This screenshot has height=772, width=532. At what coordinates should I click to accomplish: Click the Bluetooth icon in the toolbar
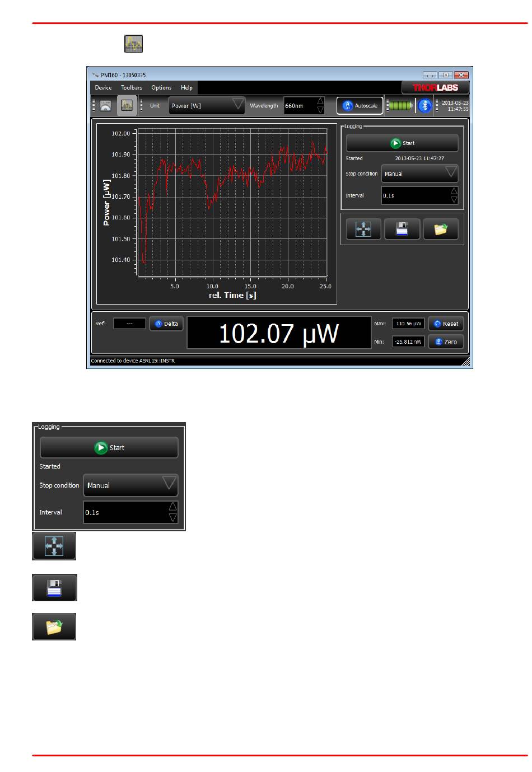425,105
